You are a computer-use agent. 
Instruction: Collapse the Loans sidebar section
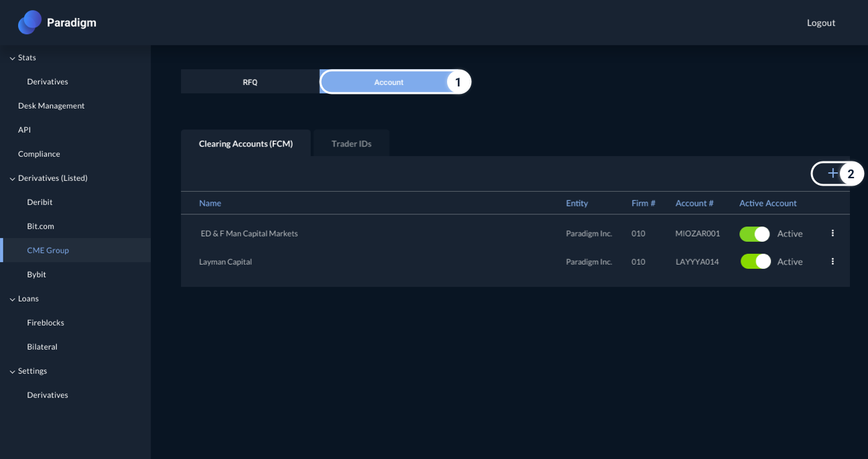coord(13,300)
